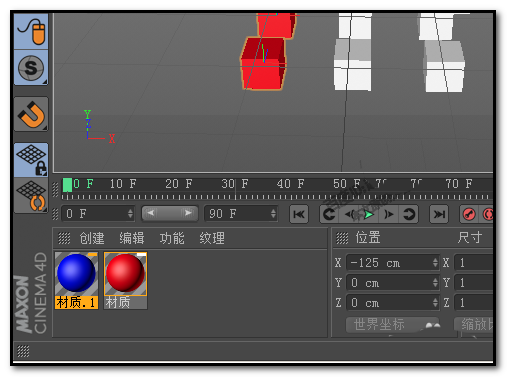Click the right arrow of range slider

(x=188, y=213)
